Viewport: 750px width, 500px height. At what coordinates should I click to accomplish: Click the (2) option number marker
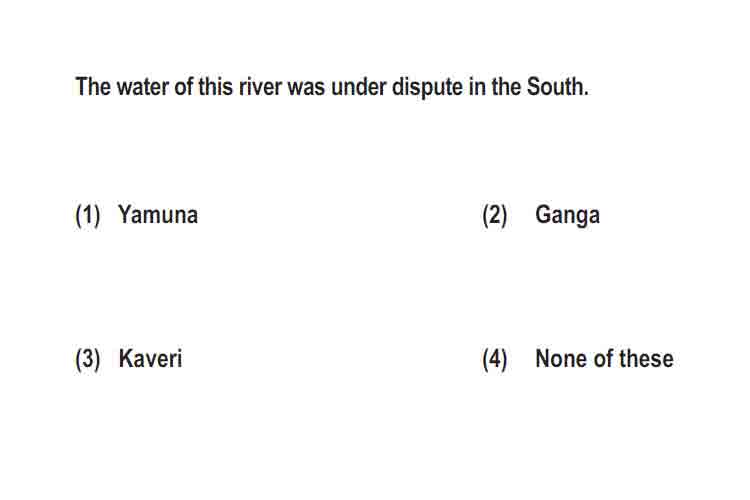point(495,215)
